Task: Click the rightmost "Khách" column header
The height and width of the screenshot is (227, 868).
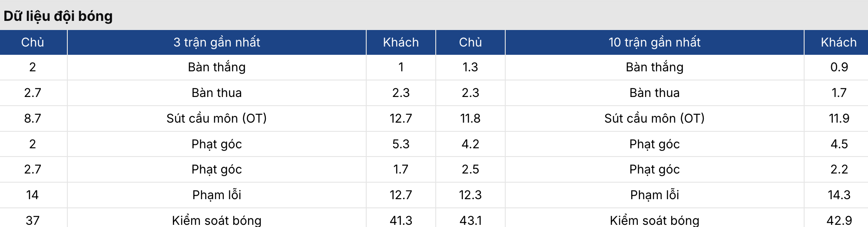Action: click(838, 42)
